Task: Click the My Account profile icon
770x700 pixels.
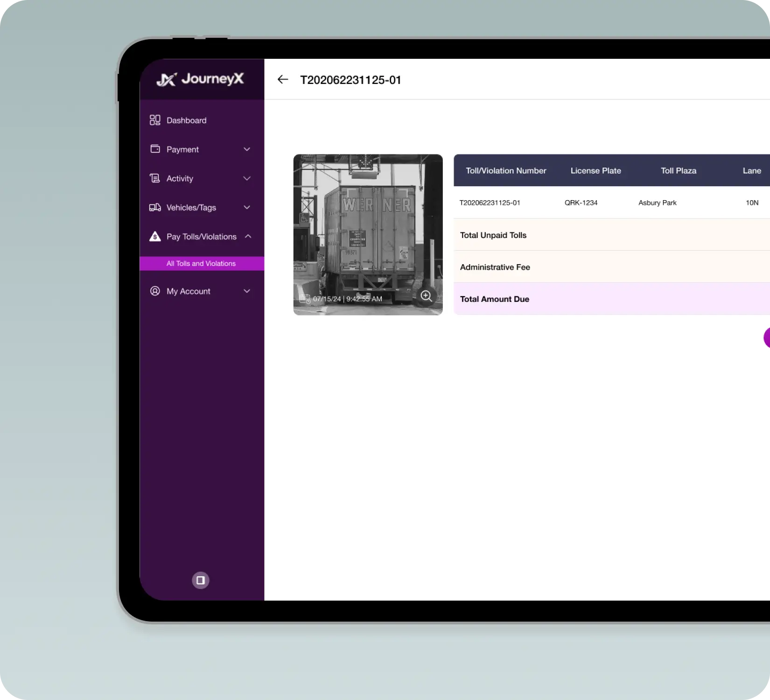Action: coord(155,291)
